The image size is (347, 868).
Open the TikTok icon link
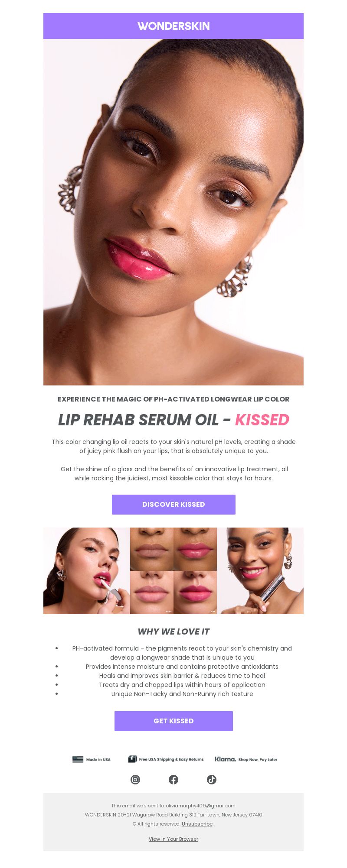(x=212, y=780)
